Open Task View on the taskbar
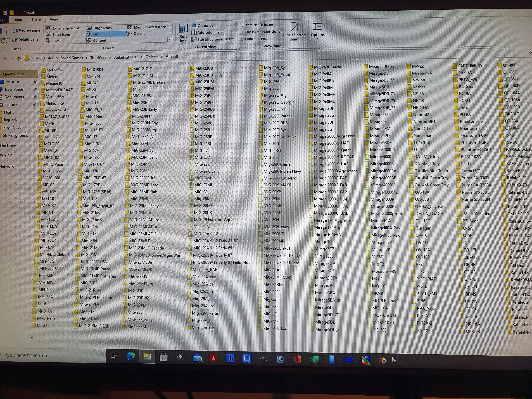Image resolution: width=532 pixels, height=399 pixels. [x=113, y=356]
